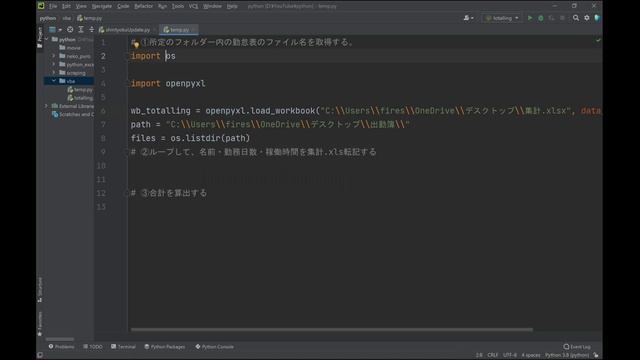Open the Terminal tool window
Image resolution: width=640 pixels, height=360 pixels.
click(x=123, y=347)
